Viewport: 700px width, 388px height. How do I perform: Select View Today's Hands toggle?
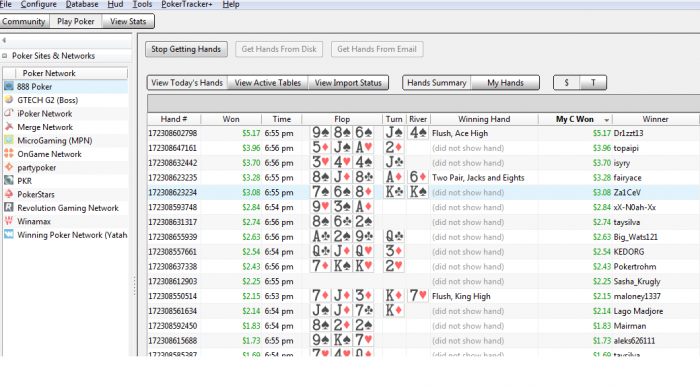pyautogui.click(x=187, y=83)
